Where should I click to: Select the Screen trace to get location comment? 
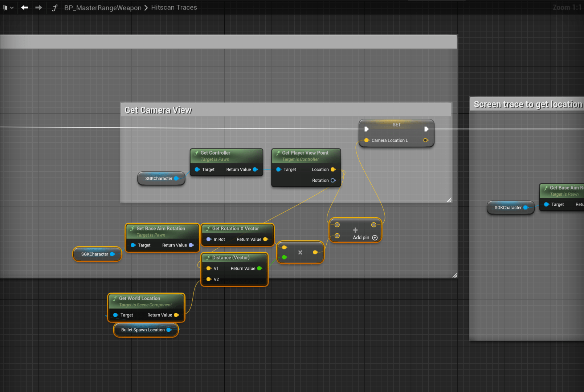click(527, 105)
